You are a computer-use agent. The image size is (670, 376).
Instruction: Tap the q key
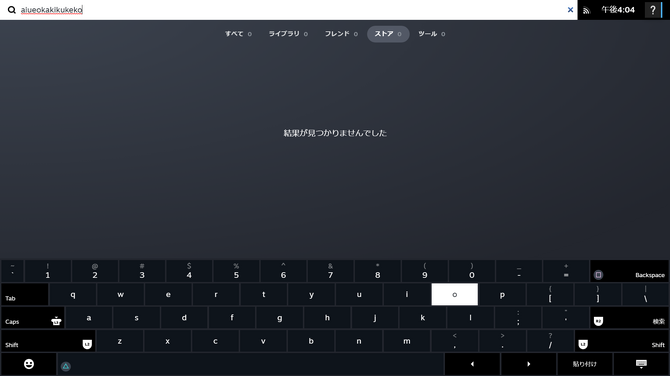[x=73, y=294]
